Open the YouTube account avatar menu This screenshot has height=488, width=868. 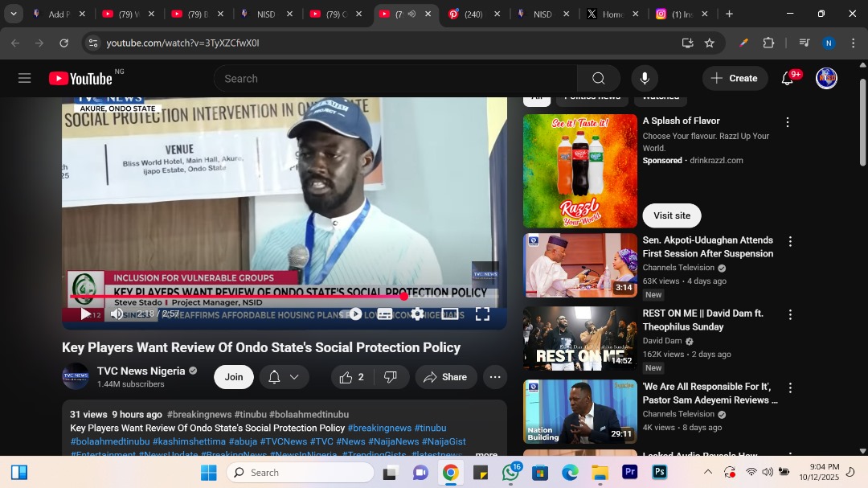[826, 79]
